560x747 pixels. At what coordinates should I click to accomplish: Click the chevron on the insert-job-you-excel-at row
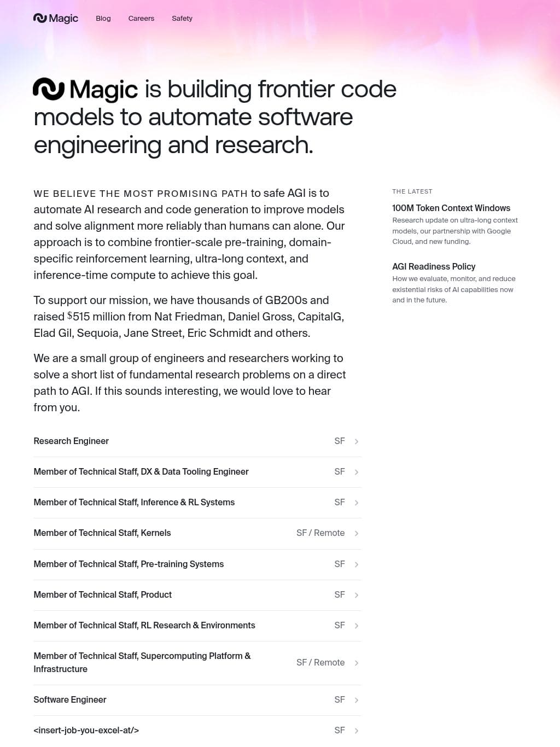(x=357, y=731)
